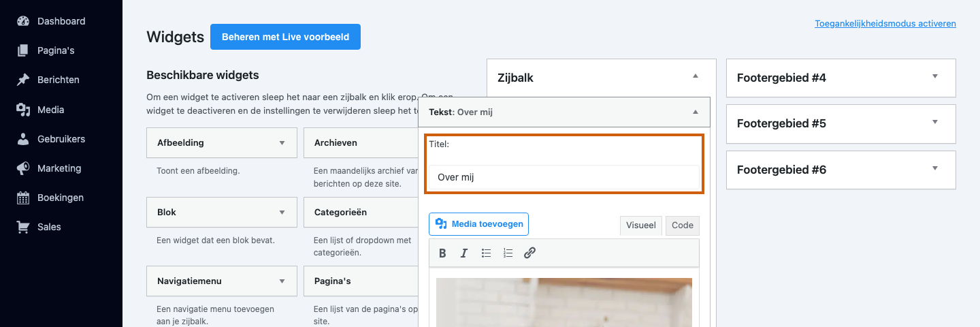980x327 pixels.
Task: Select the Gebruikers person icon
Action: click(x=23, y=139)
